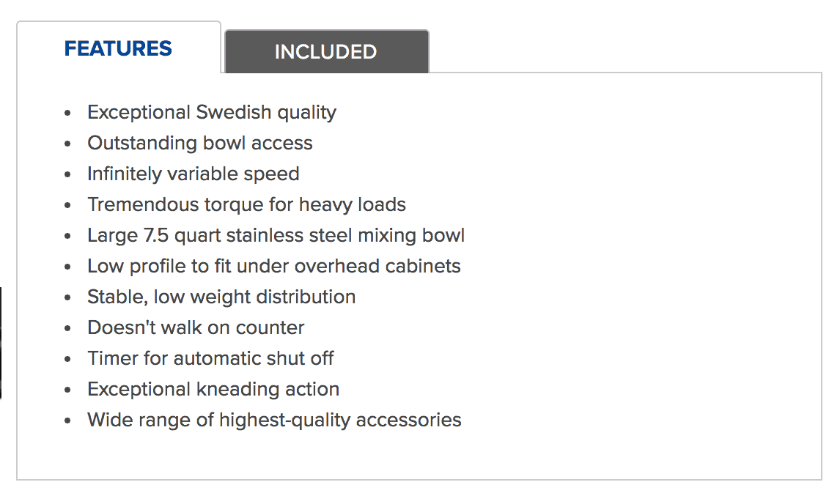Click 'Doesn't walk on counter' item
This screenshot has height=504, width=840.
196,327
